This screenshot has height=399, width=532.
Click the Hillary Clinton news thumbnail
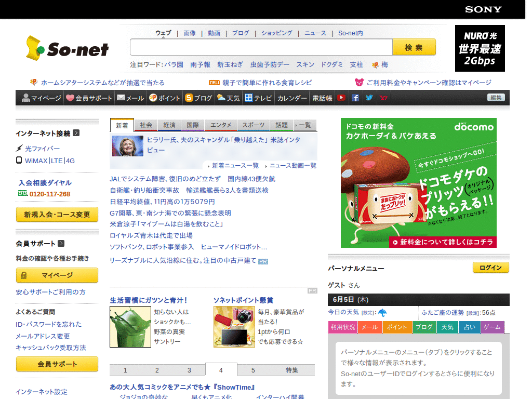click(128, 146)
